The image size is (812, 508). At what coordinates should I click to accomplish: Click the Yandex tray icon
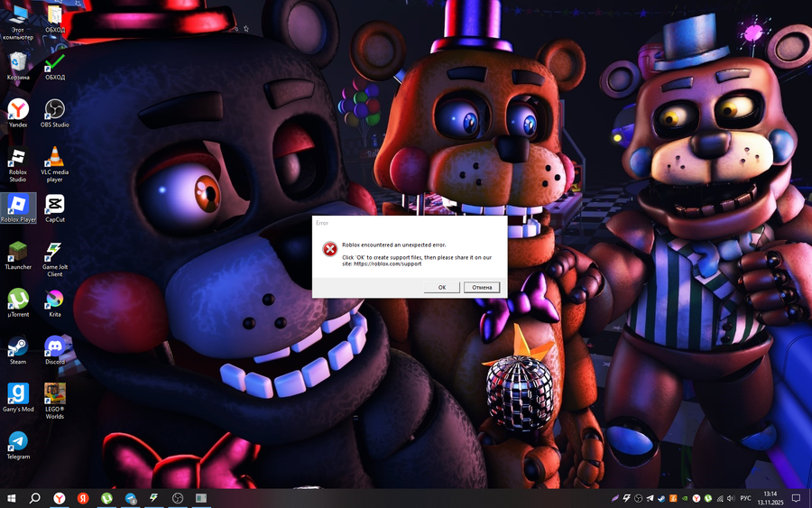tap(697, 498)
